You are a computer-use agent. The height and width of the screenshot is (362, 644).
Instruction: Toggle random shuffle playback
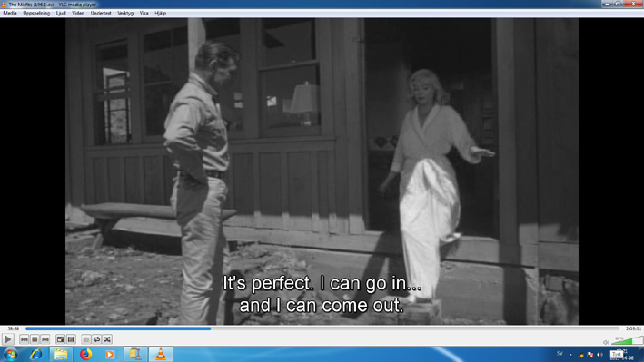107,339
